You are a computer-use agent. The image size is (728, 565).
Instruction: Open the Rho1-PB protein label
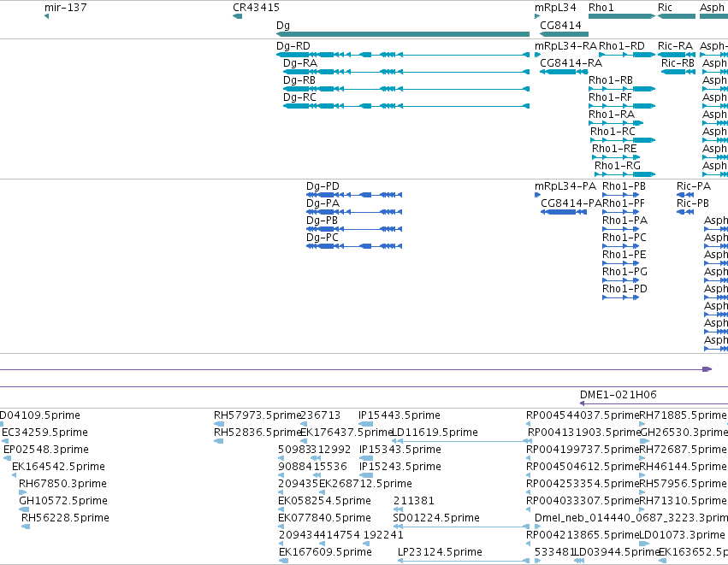(x=624, y=186)
